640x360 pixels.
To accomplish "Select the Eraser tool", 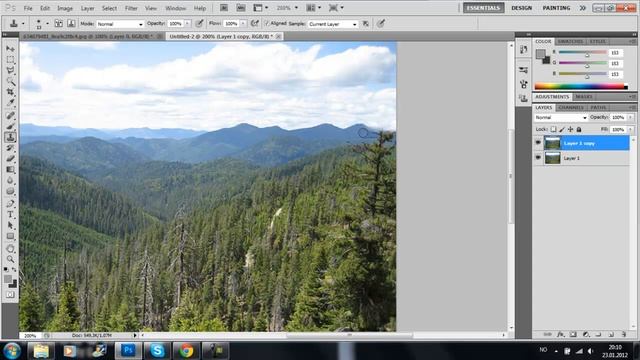I will point(10,158).
